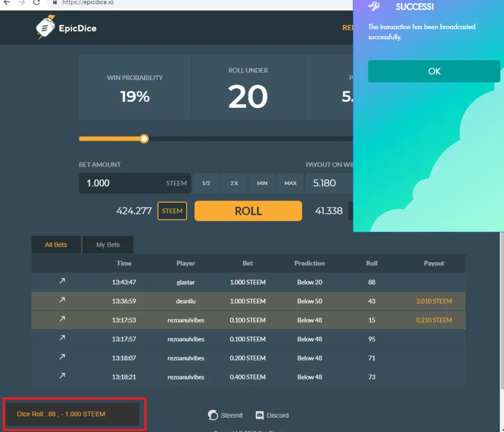Viewport: 504px width, 432px height.
Task: Switch to All Bets tab
Action: coord(56,245)
